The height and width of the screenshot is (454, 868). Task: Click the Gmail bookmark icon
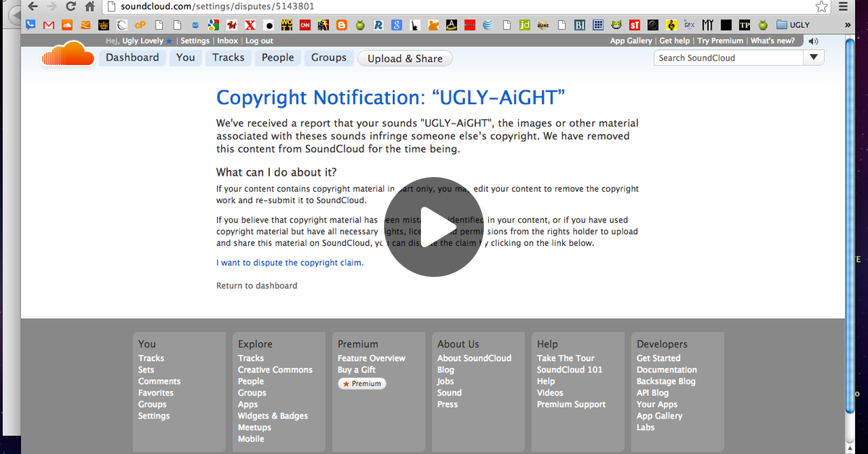tap(48, 25)
